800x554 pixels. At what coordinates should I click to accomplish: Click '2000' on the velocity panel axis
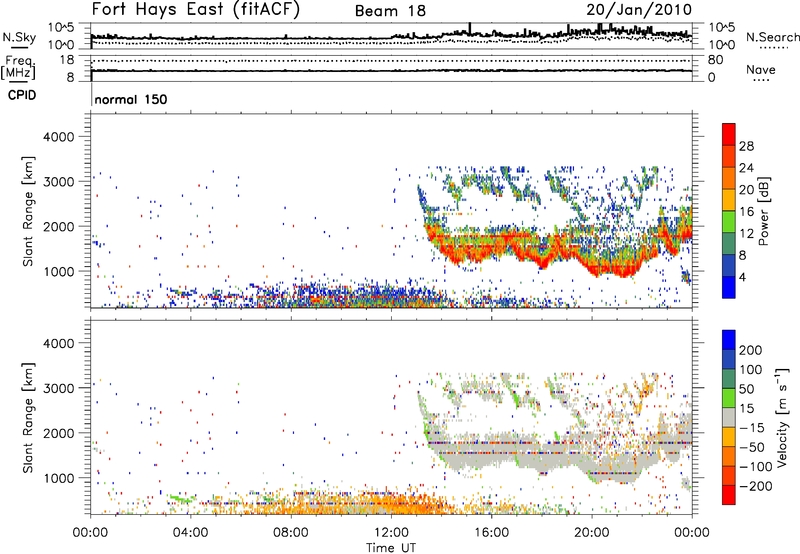[x=59, y=433]
